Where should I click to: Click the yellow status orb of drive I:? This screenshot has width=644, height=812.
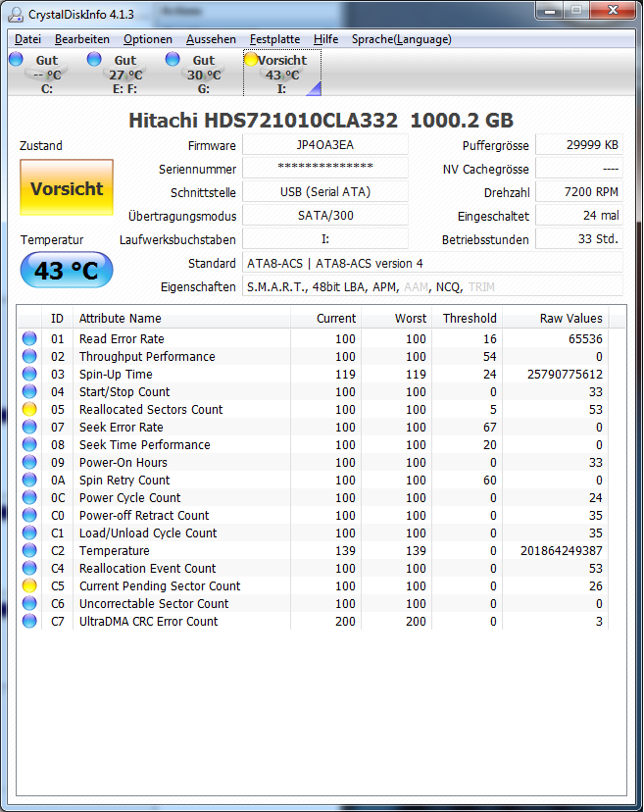tap(251, 59)
